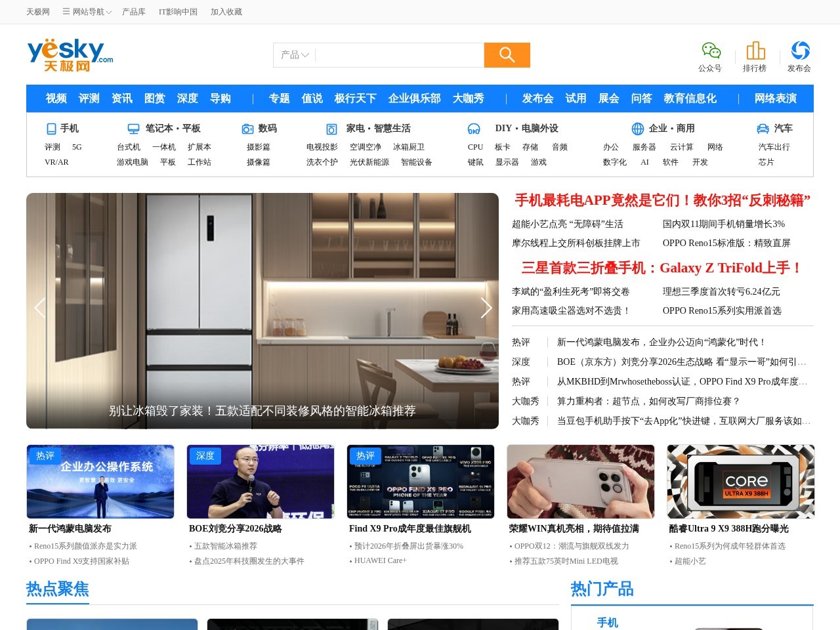
Task: Open the 大咖秀 menu item
Action: [470, 98]
